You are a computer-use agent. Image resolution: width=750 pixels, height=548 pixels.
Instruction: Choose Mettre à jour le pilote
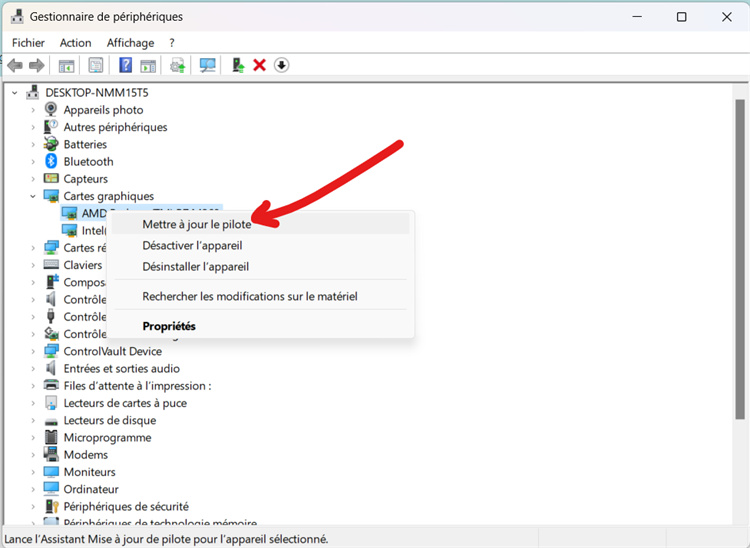pyautogui.click(x=197, y=224)
